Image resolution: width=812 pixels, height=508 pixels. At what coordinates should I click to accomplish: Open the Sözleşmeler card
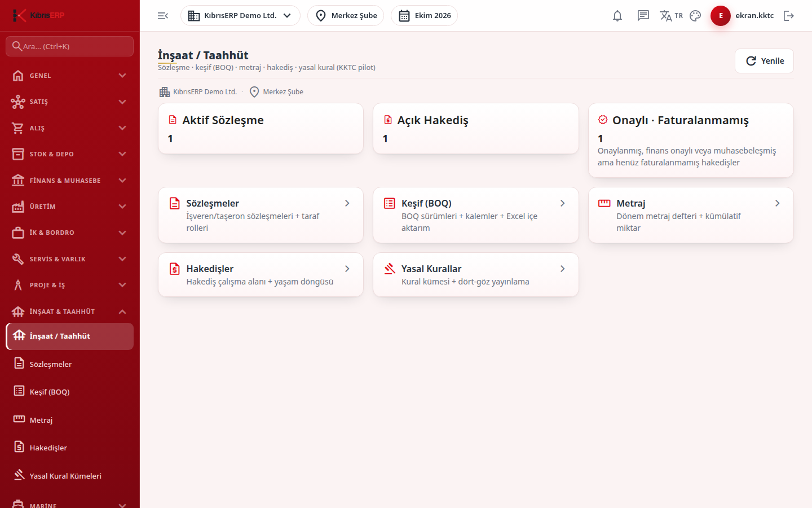pos(261,215)
